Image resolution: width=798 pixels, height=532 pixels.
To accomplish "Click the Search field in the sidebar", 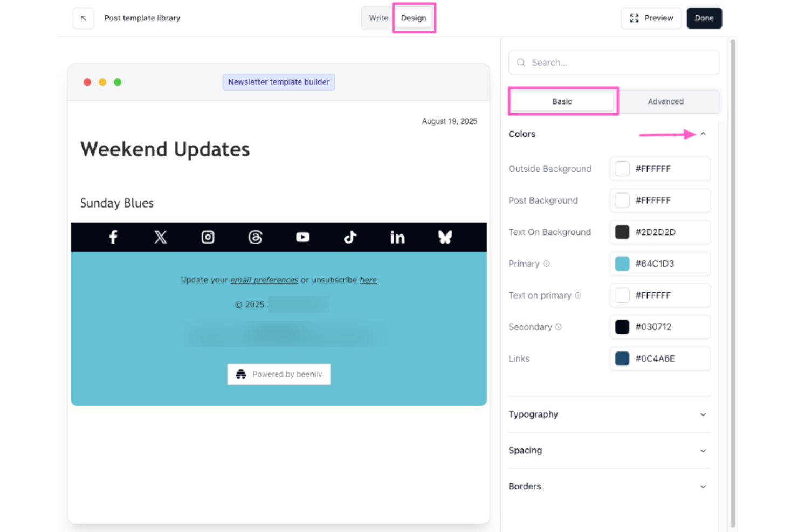I will point(614,63).
